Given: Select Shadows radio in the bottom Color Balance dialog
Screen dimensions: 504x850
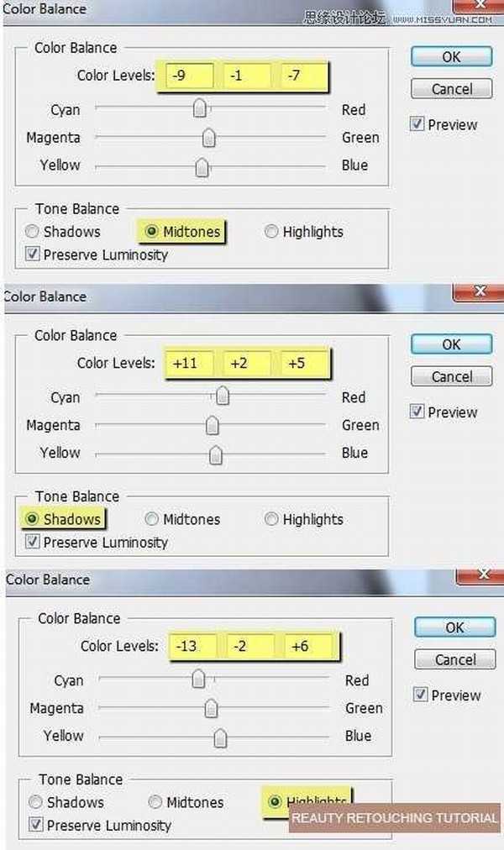Looking at the screenshot, I should pos(36,802).
